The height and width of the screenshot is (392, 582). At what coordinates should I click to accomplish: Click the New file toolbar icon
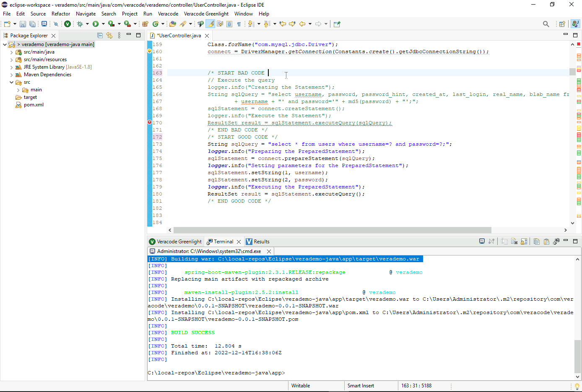click(x=7, y=24)
